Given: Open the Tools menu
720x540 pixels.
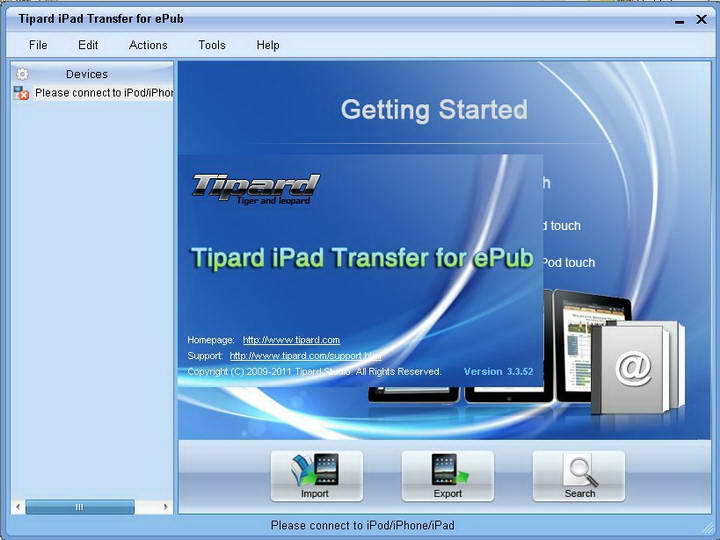Looking at the screenshot, I should (212, 45).
